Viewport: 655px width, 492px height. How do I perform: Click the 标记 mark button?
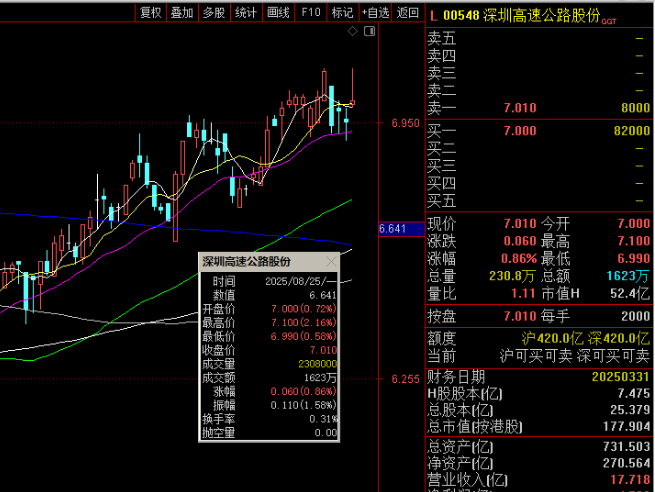coord(343,13)
